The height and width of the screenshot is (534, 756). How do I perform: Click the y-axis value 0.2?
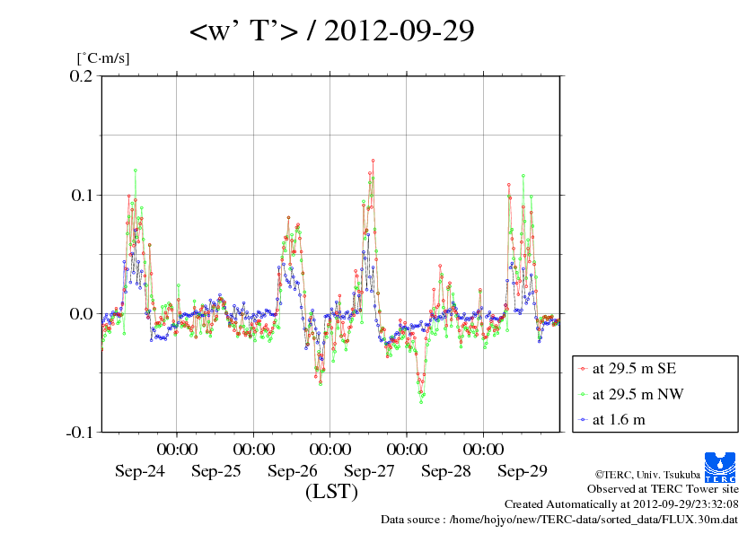(x=81, y=75)
